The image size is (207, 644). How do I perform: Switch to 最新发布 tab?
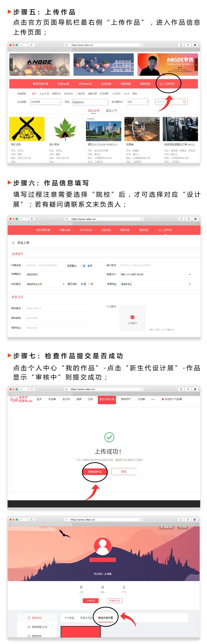point(94,110)
